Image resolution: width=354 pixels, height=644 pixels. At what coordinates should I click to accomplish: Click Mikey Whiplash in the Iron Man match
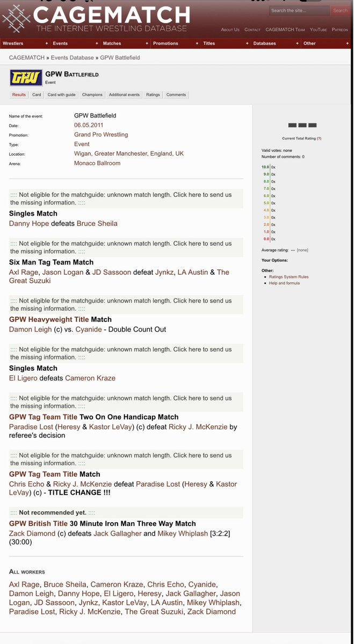(183, 533)
